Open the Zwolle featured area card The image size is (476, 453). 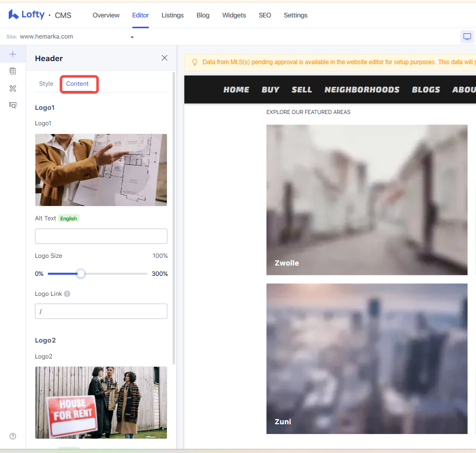coord(367,200)
